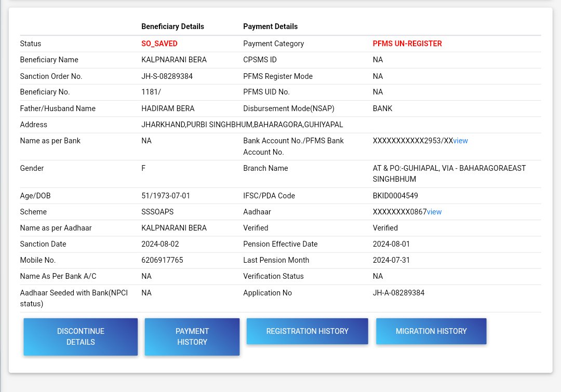The width and height of the screenshot is (561, 392).
Task: Click the Verification Status label
Action: (x=273, y=276)
